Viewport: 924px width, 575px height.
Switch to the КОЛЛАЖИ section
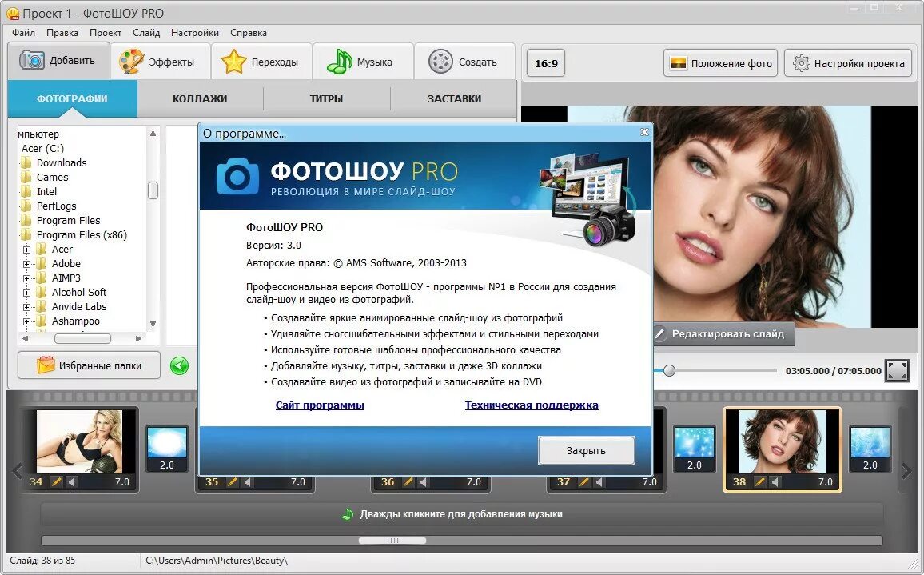(x=200, y=98)
